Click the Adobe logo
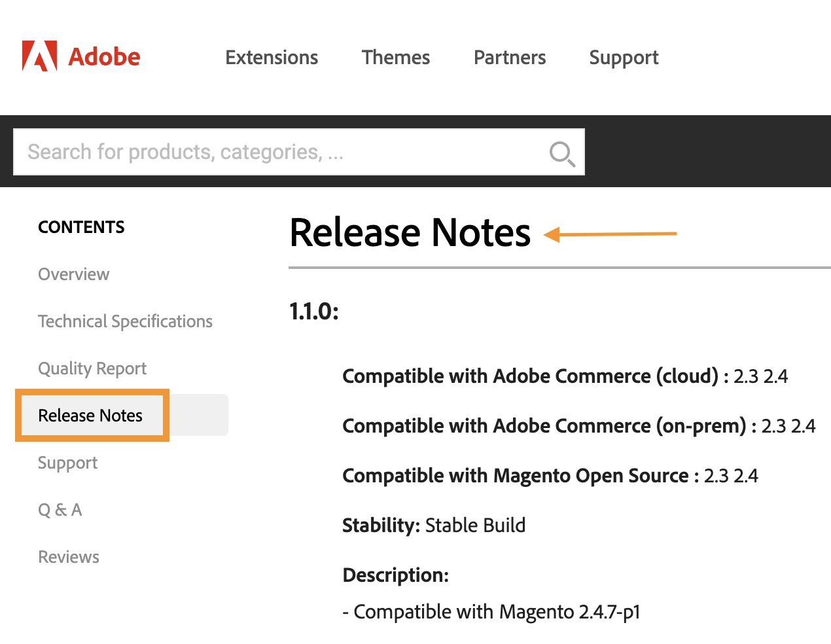 80,56
